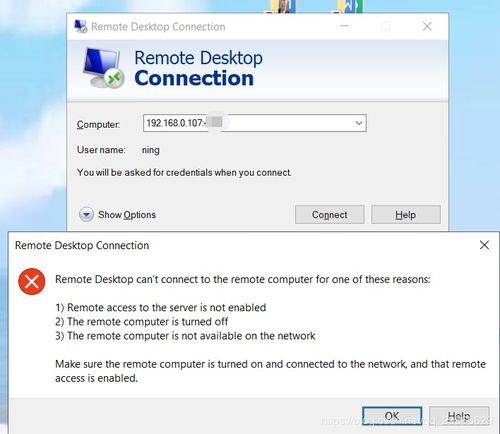This screenshot has height=434, width=500.
Task: Select the desktop icon behind window top
Action: (x=283, y=6)
